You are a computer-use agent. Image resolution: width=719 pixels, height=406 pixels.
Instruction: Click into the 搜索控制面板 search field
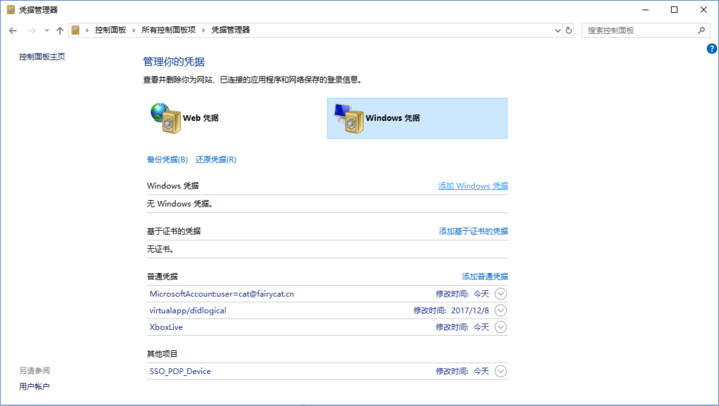pyautogui.click(x=638, y=31)
